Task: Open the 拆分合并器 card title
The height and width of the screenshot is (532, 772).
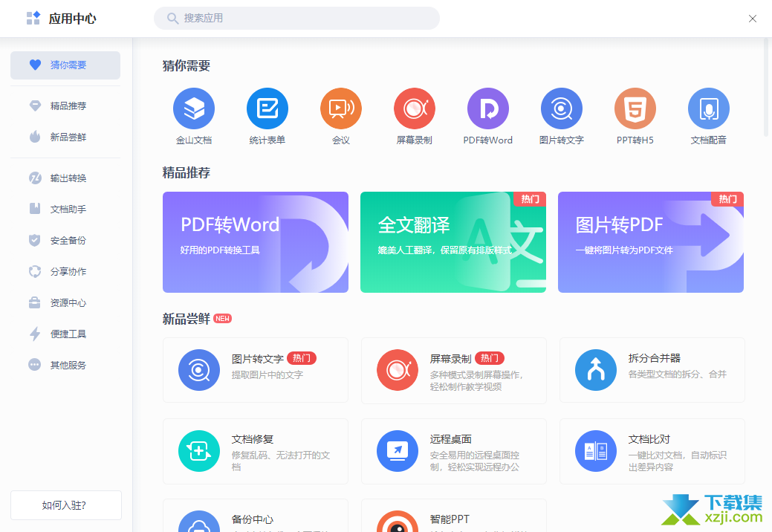Action: click(655, 358)
